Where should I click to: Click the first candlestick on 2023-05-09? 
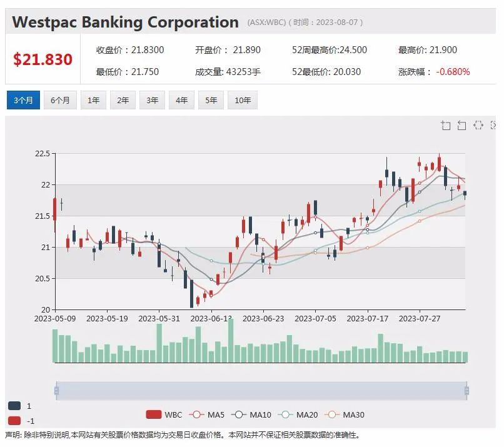point(55,209)
